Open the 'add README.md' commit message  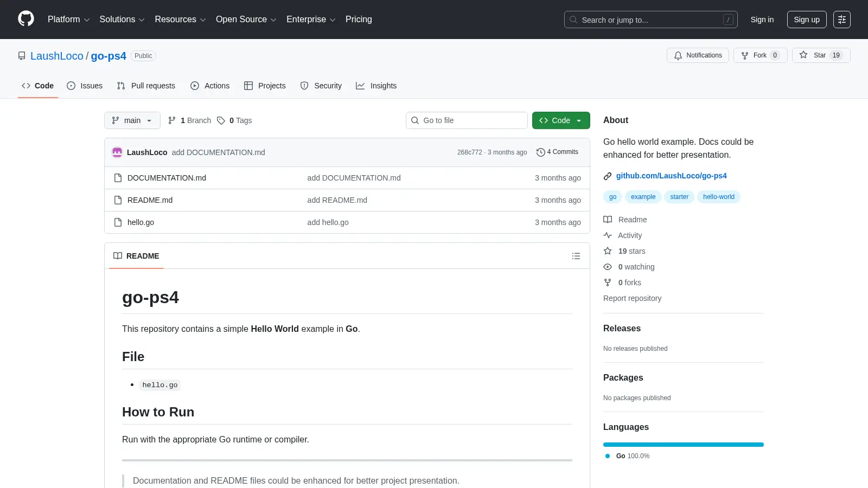coord(337,200)
